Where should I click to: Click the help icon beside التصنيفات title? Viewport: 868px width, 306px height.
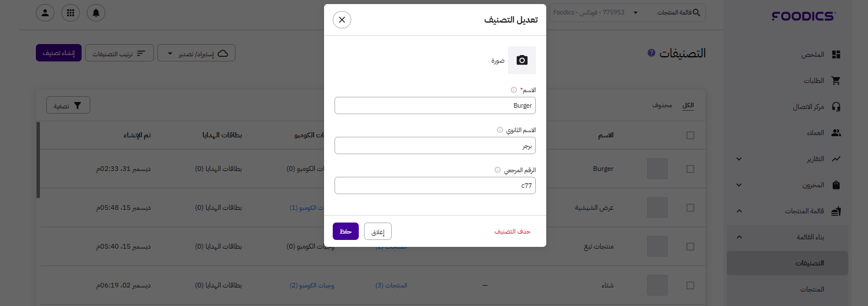[652, 53]
